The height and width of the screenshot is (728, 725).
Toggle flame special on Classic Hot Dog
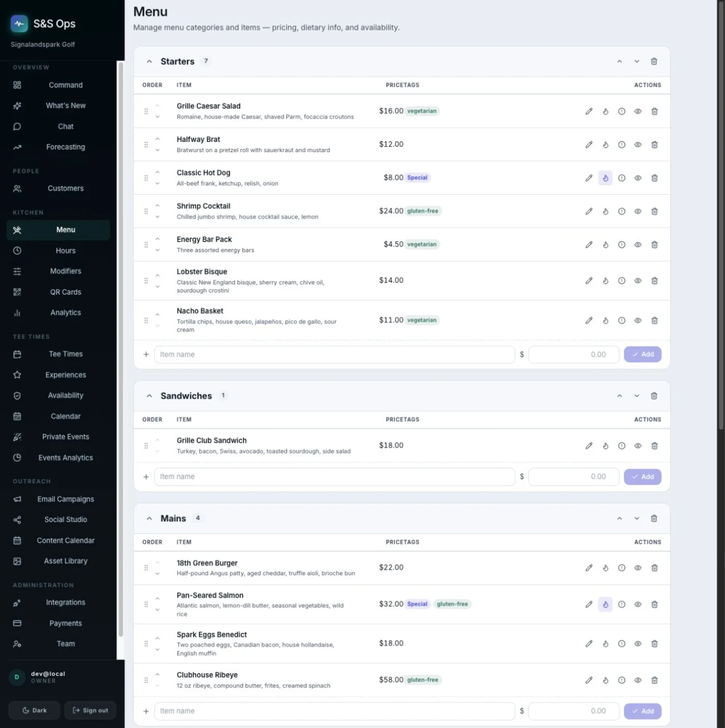coord(605,178)
